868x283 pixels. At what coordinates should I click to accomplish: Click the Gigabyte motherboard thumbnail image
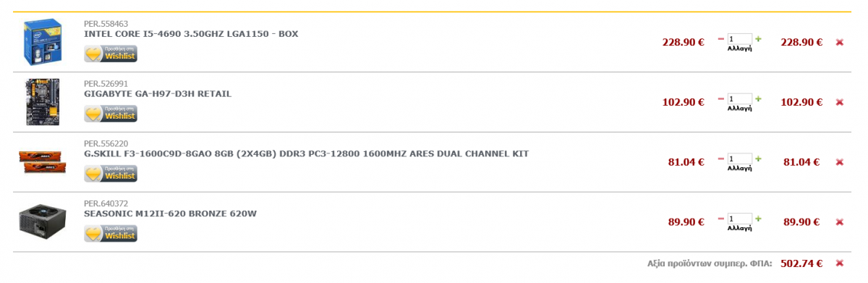point(43,102)
